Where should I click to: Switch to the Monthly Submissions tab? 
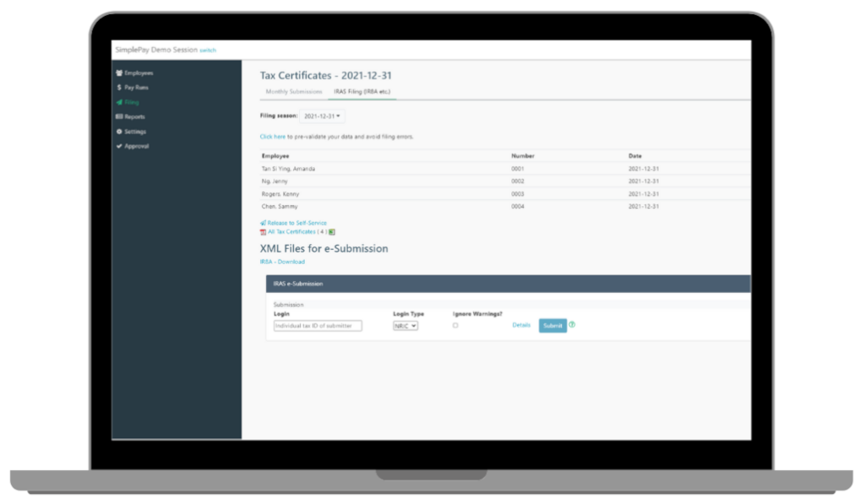coord(293,91)
